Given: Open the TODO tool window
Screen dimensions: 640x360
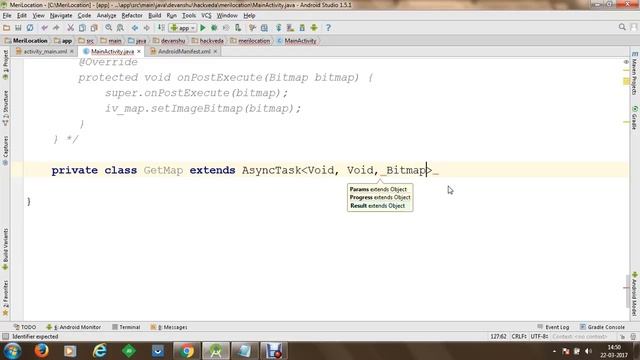Looking at the screenshot, I should tap(24, 327).
